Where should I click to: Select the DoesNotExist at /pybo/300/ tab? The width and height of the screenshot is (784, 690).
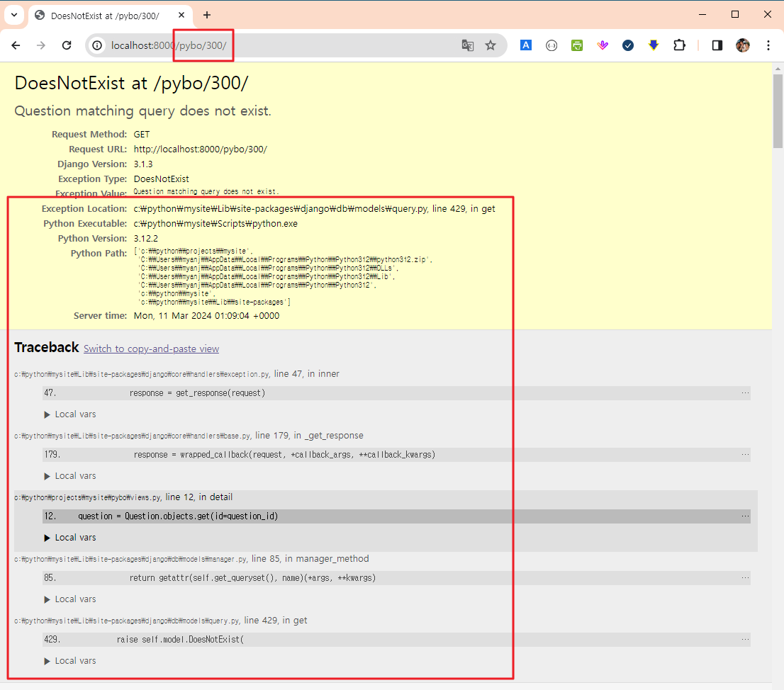[x=105, y=16]
